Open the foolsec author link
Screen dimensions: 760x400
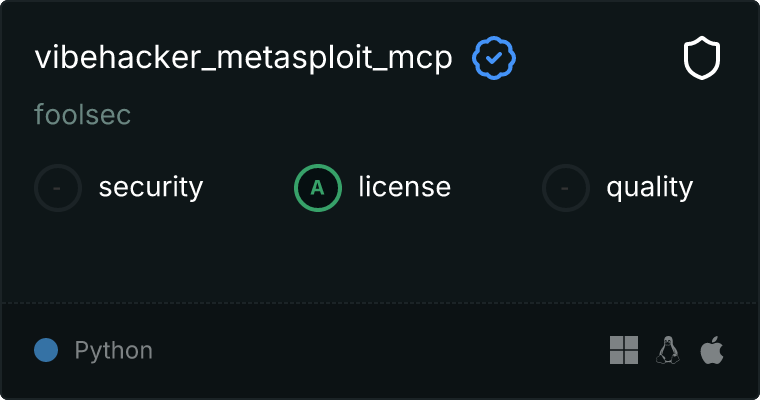pyautogui.click(x=82, y=115)
